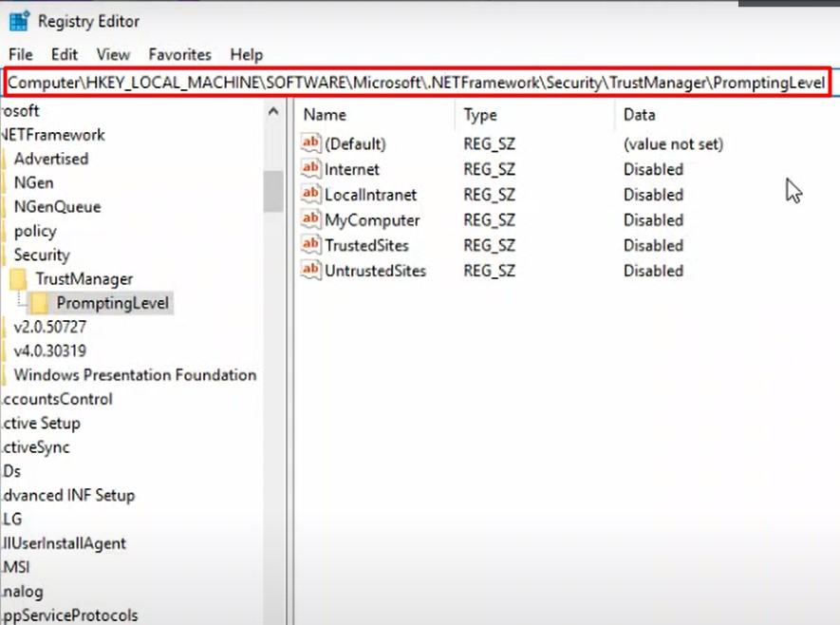Select the Active Setup key in tree
The image size is (840, 625).
(41, 424)
